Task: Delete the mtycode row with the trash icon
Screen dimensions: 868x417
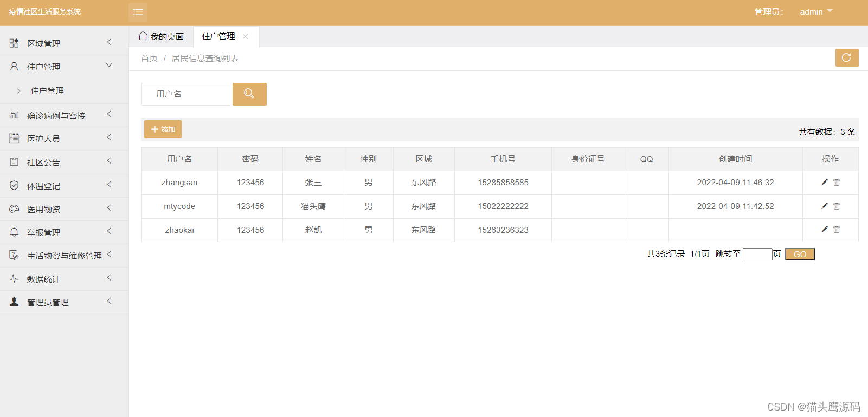Action: pyautogui.click(x=837, y=206)
